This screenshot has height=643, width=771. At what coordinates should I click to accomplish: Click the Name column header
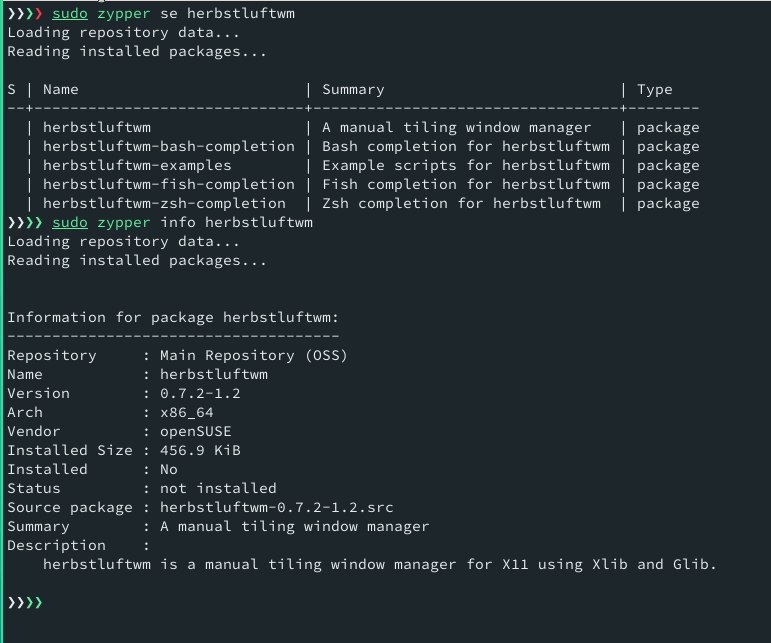click(x=60, y=89)
